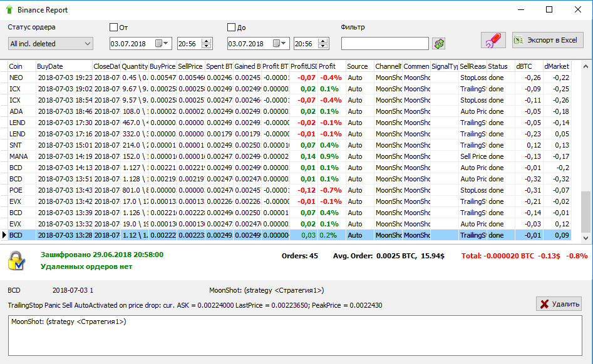This screenshot has height=364, width=593.
Task: Sort by the dMarket column header
Action: pyautogui.click(x=557, y=66)
